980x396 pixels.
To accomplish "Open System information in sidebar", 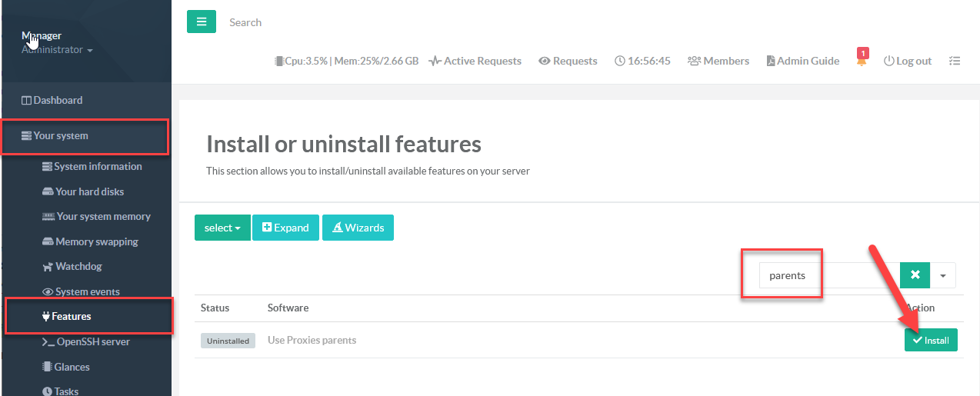I will click(x=98, y=166).
